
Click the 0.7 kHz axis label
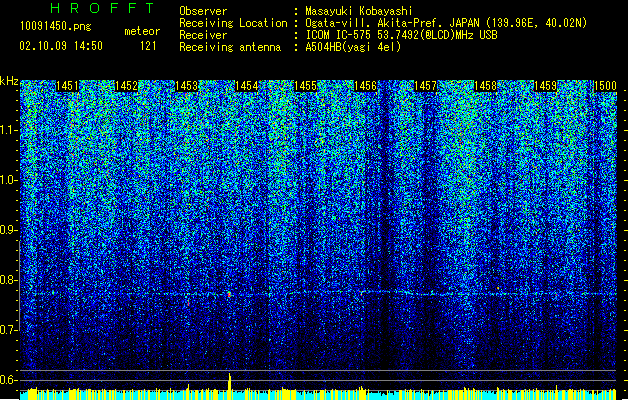click(x=8, y=330)
